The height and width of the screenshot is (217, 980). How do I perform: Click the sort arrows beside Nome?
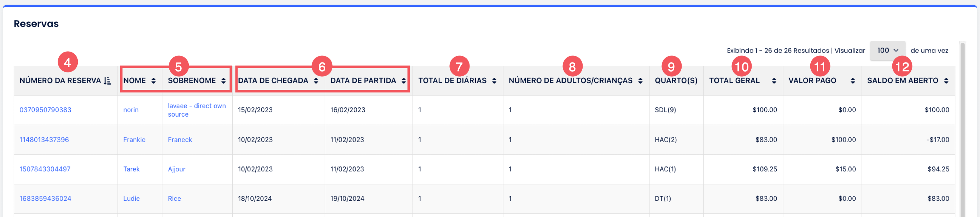tap(153, 81)
